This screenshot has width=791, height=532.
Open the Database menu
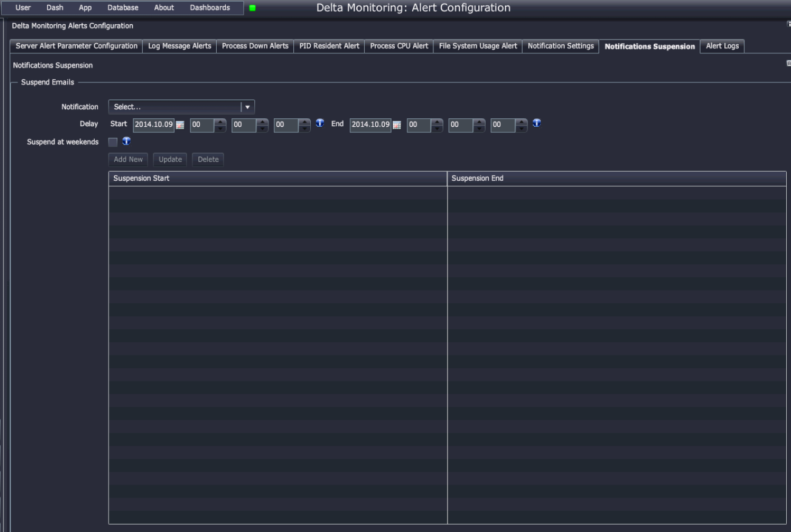point(123,8)
